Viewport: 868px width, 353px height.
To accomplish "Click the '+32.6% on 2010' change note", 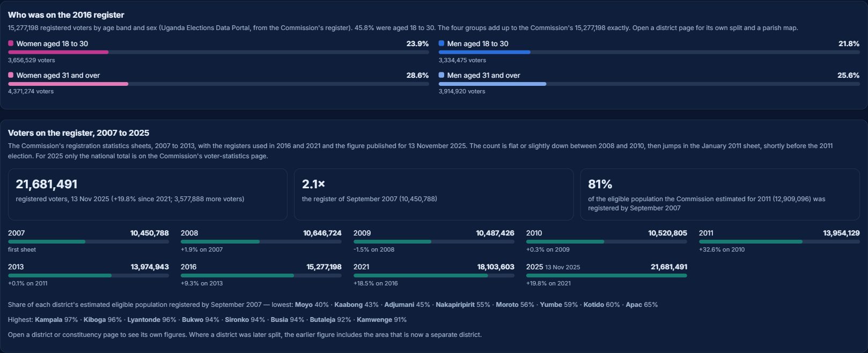I will click(722, 249).
